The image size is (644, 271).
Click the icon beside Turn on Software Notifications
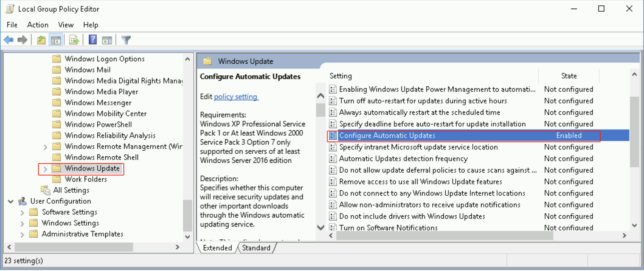(x=333, y=228)
